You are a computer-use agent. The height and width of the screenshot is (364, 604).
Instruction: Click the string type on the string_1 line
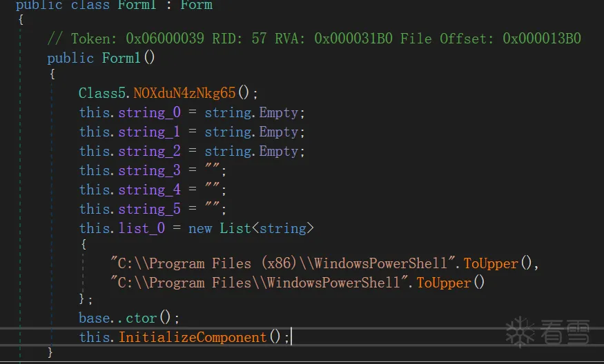(228, 132)
